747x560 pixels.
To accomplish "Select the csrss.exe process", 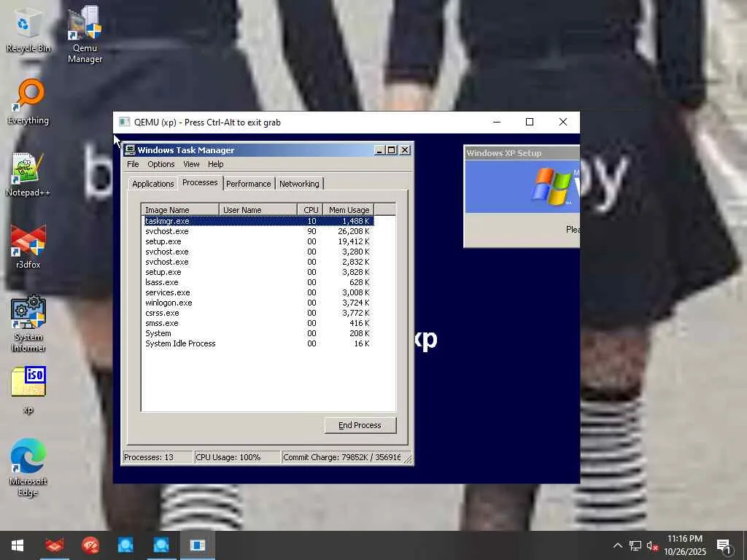I will click(259, 313).
